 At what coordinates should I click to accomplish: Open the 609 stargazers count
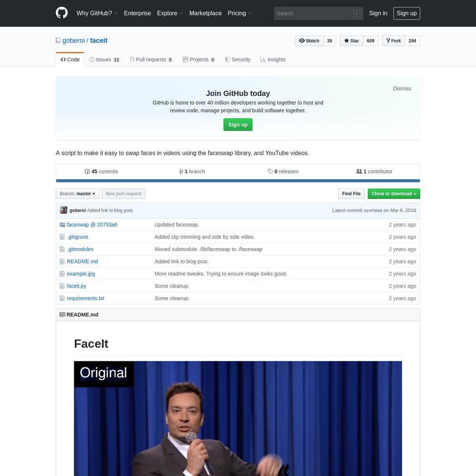coord(371,40)
